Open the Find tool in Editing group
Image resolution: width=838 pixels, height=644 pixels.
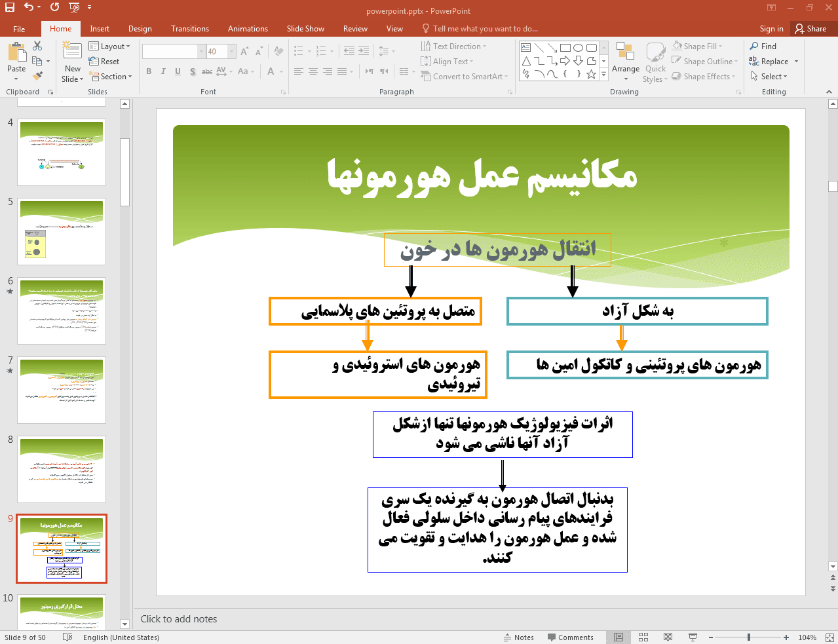pos(763,47)
